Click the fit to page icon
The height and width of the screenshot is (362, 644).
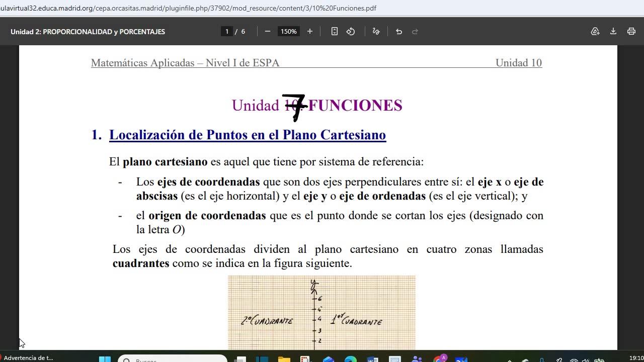pos(335,31)
